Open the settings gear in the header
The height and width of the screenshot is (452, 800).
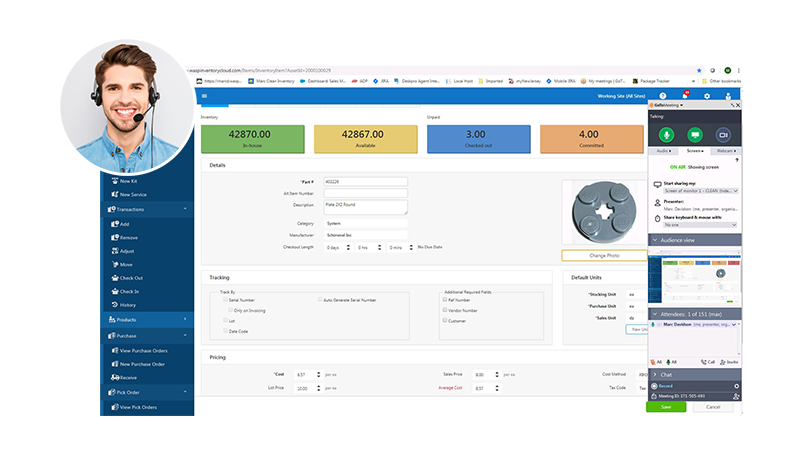point(707,96)
